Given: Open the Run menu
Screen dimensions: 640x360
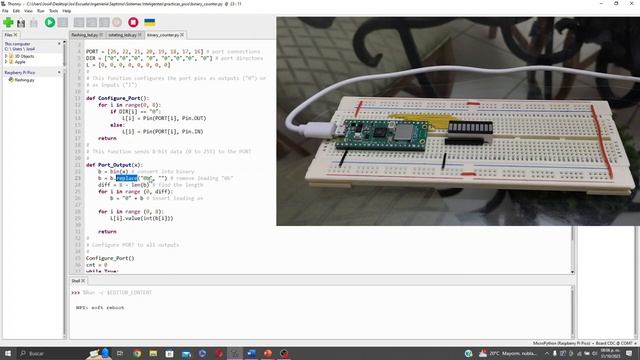Looking at the screenshot, I should click(x=41, y=11).
